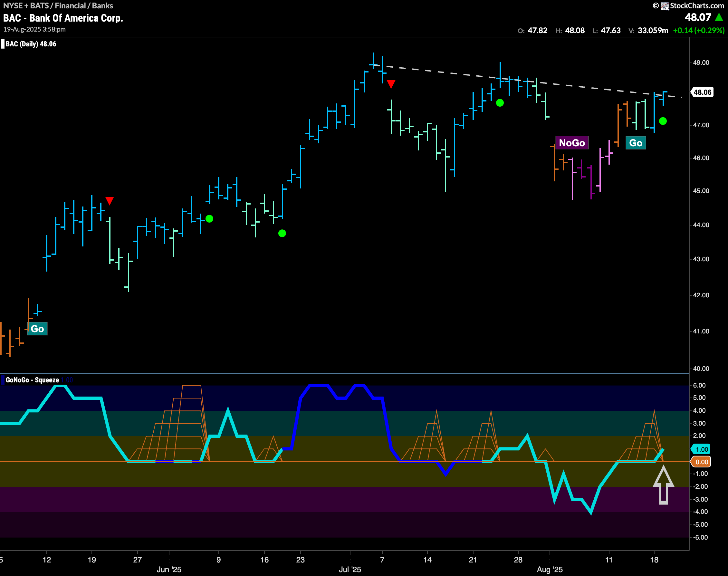Click the orange 0.00 oscillator value tag
Image resolution: width=728 pixels, height=576 pixels.
tap(701, 462)
